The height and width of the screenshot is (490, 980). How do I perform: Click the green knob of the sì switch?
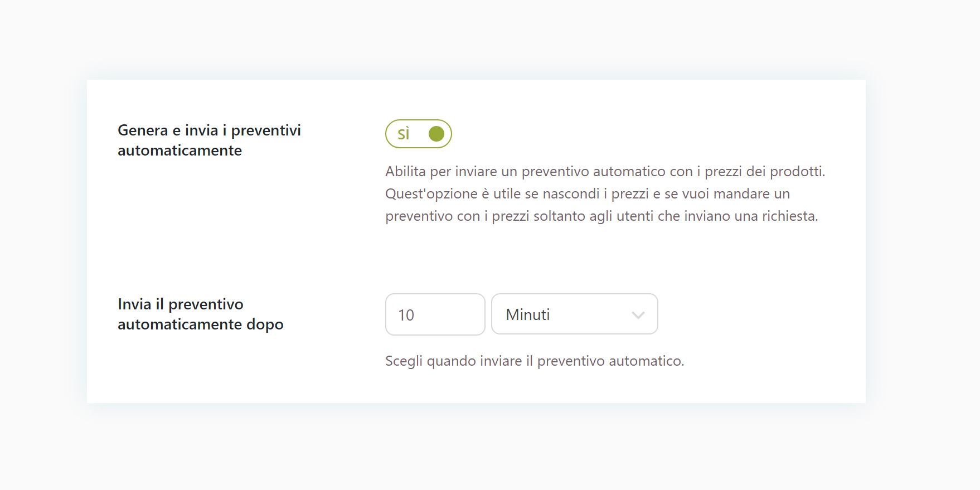coord(436,134)
